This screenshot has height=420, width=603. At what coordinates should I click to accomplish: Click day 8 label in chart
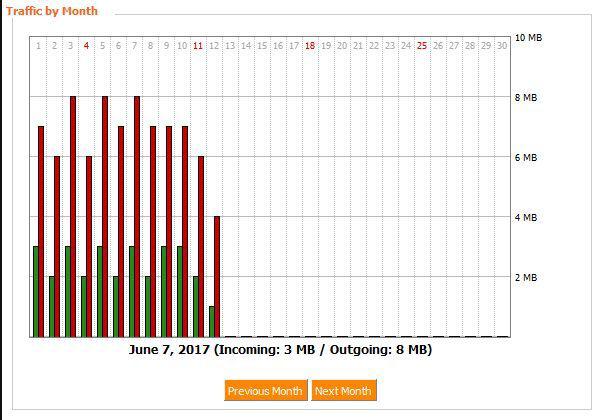click(x=150, y=46)
